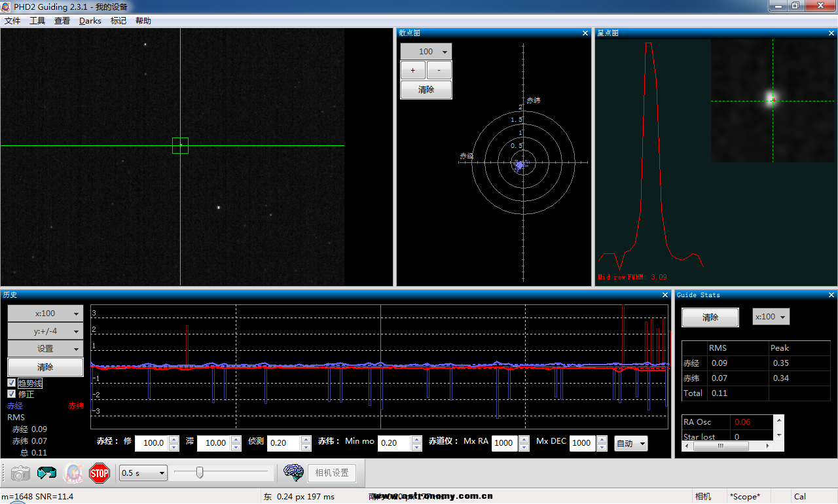This screenshot has width=838, height=504.
Task: Click the Mid row FWHM 3.09 text
Action: 632,278
